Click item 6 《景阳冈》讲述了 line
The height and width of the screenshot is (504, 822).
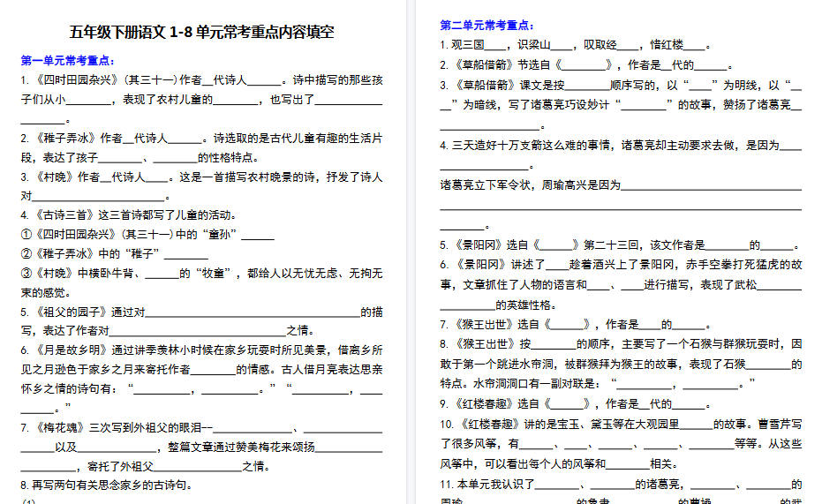[x=622, y=265]
